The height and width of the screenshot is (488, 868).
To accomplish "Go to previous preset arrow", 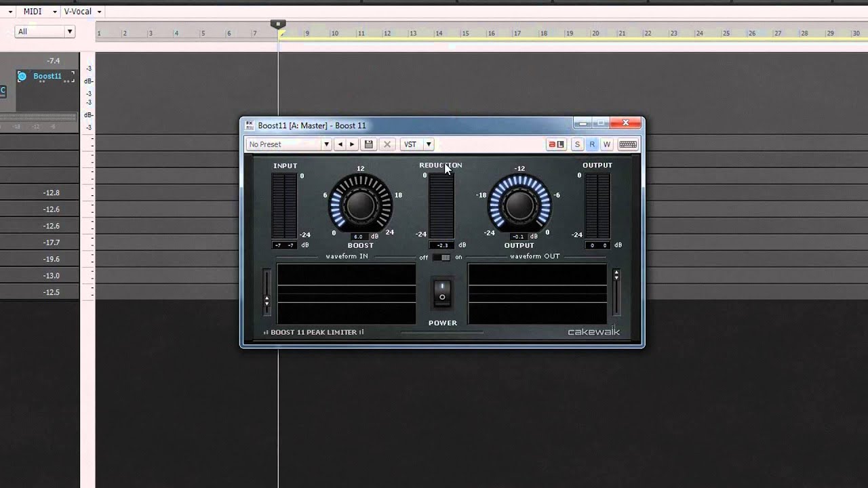I will 340,144.
